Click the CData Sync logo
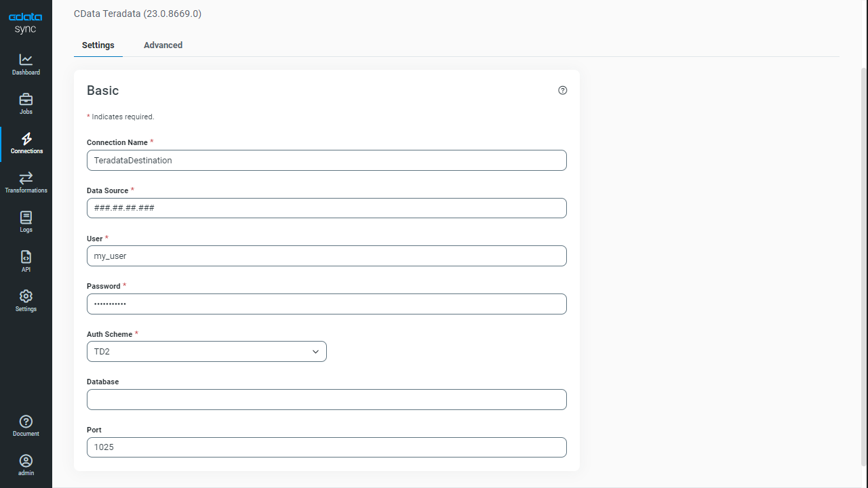Image resolution: width=868 pixels, height=488 pixels. pos(26,22)
